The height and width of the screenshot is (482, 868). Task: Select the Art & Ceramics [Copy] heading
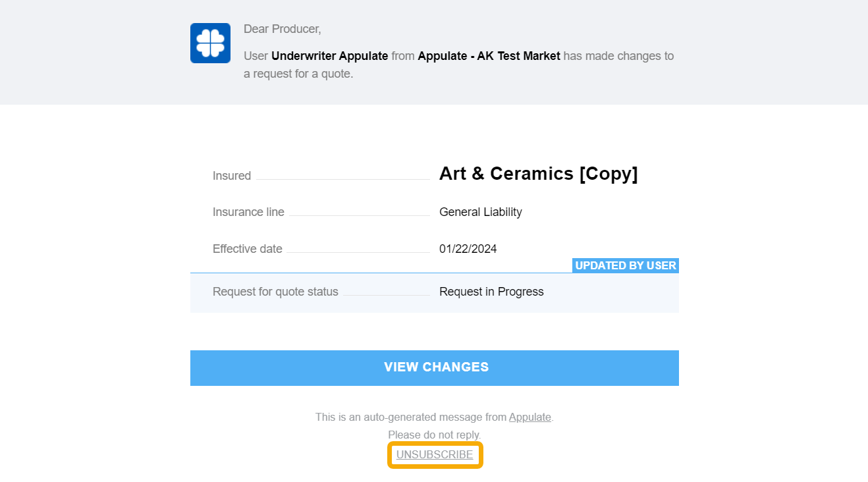point(538,174)
